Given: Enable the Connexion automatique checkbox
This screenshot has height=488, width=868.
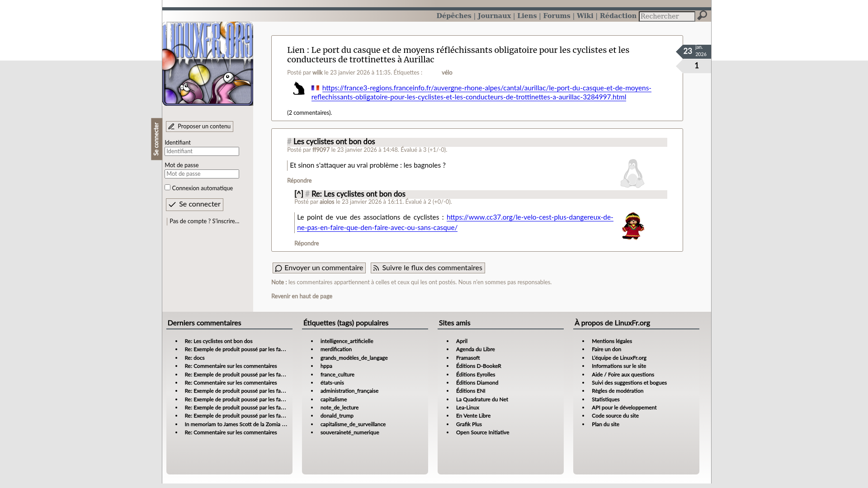Looking at the screenshot, I should [168, 188].
